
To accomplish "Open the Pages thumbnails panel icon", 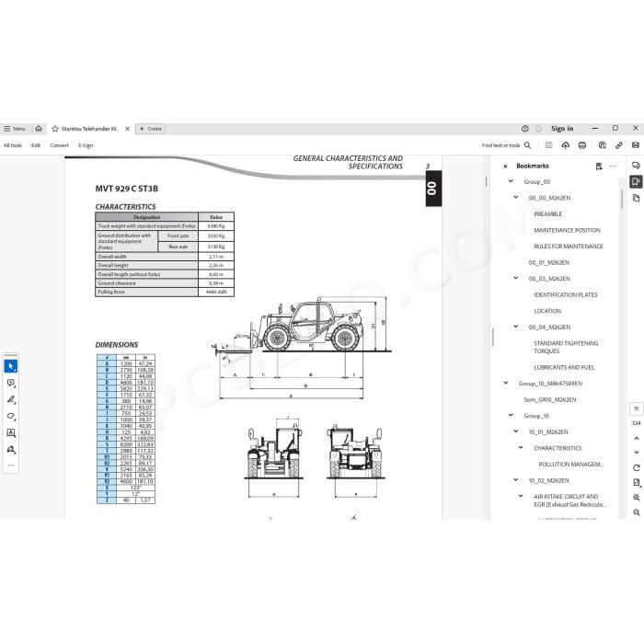I will click(x=636, y=198).
